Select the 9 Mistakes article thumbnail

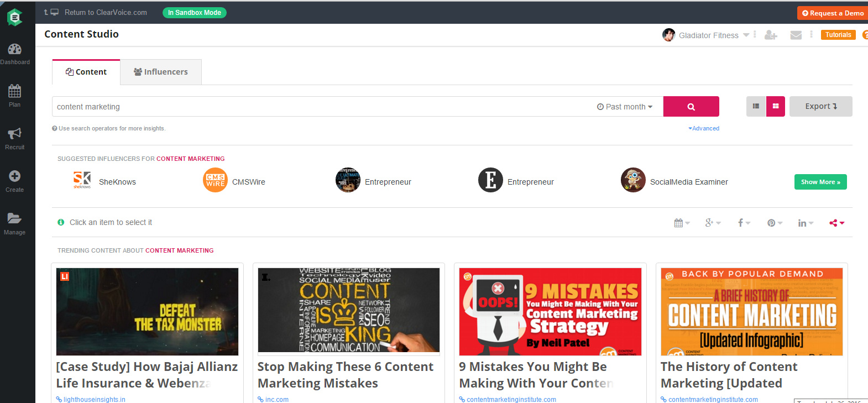coord(550,312)
